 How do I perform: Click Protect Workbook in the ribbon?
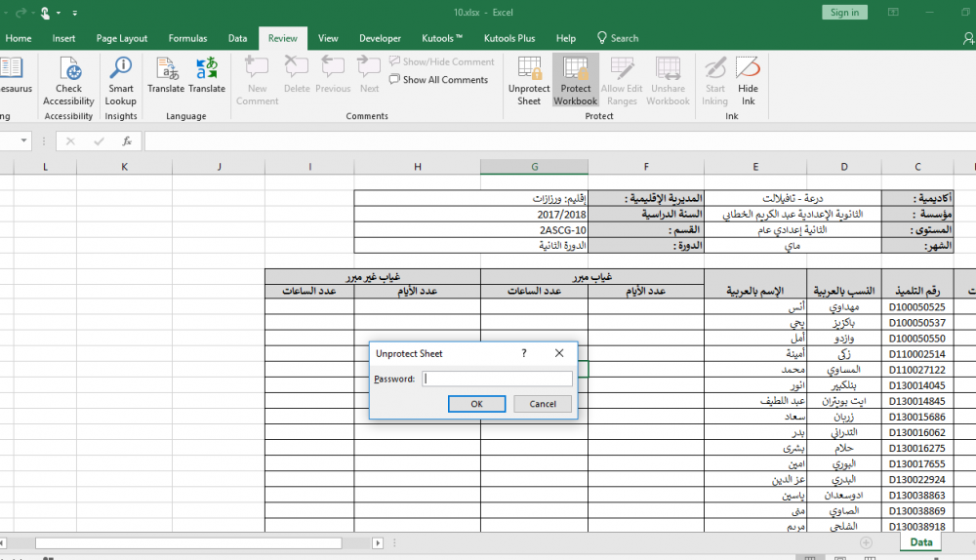tap(575, 80)
